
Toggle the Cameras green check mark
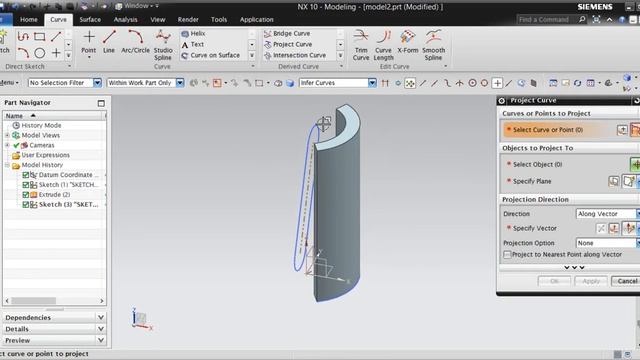[16, 145]
